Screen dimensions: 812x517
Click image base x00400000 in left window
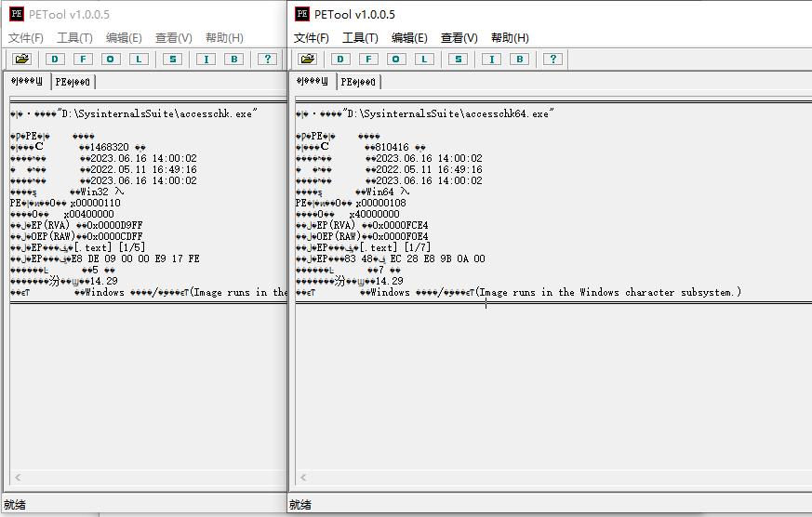pos(88,214)
